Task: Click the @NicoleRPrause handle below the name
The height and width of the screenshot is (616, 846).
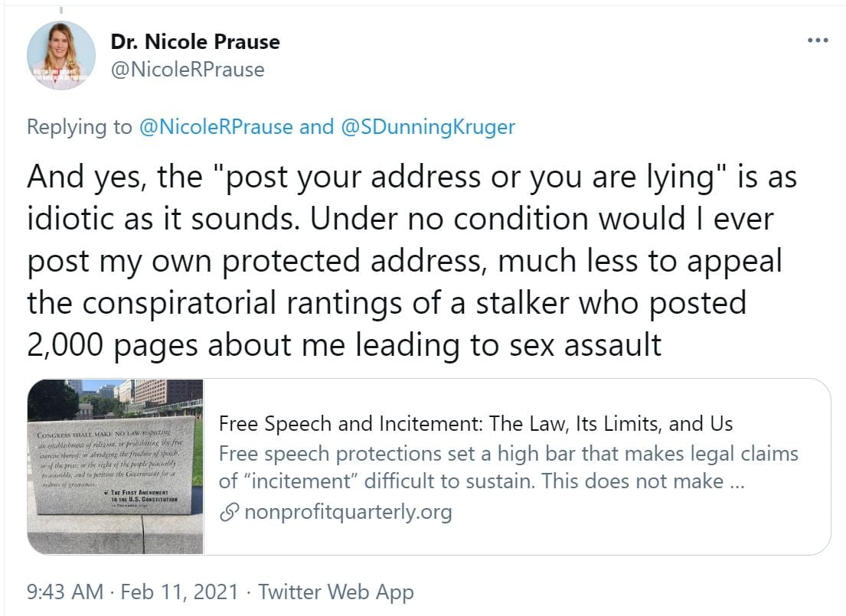Action: tap(188, 70)
